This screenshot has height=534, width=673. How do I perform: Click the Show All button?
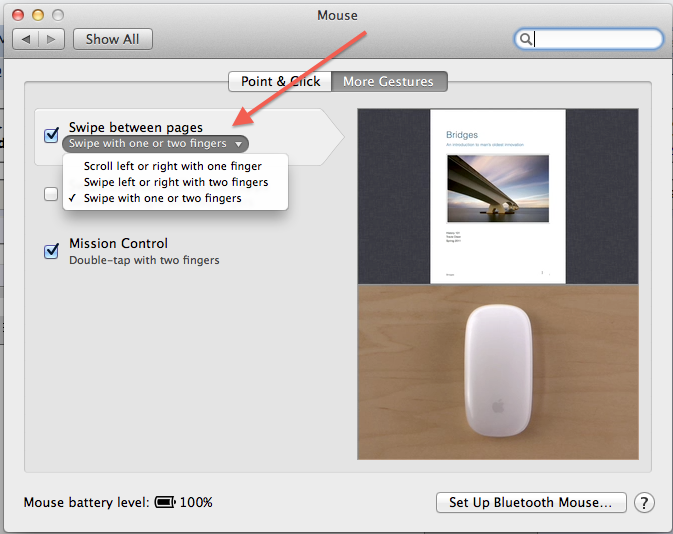click(112, 39)
